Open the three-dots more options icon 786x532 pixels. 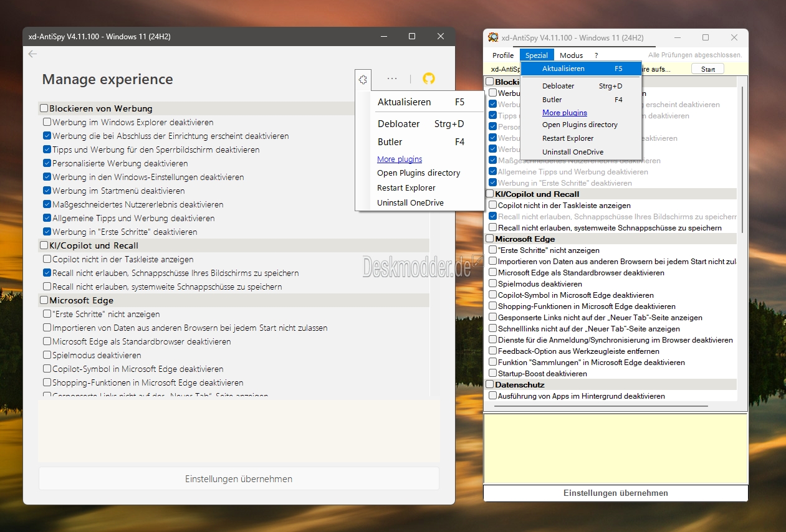391,79
